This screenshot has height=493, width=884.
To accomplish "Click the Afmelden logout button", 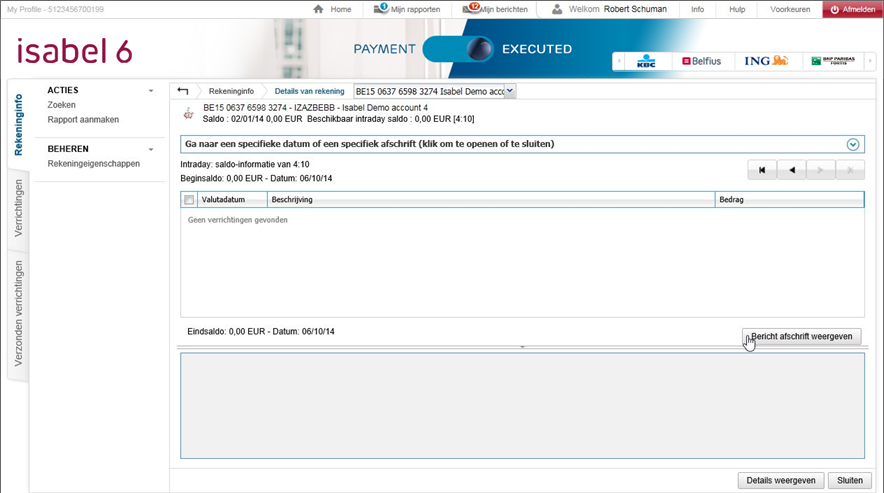I will [x=852, y=9].
